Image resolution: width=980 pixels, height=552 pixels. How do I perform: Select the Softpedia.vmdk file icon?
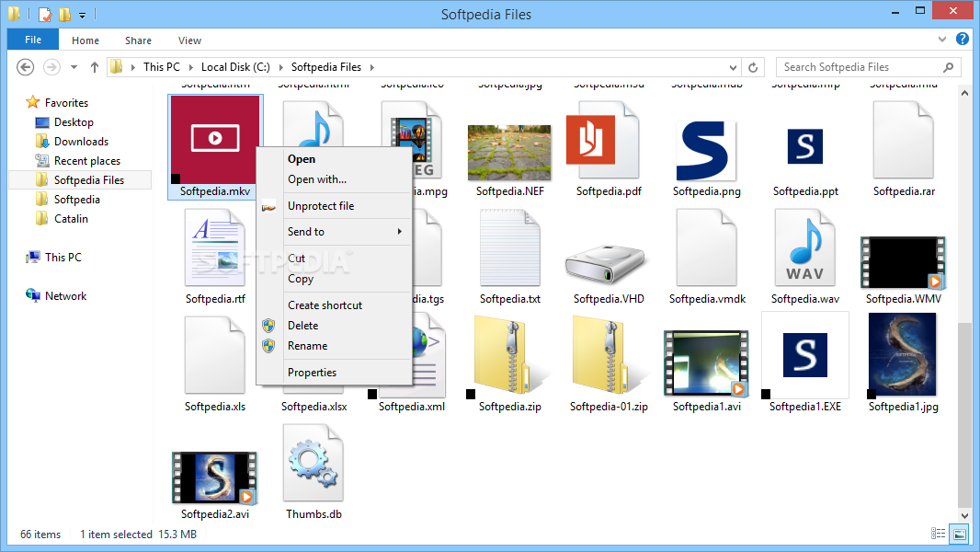point(707,248)
